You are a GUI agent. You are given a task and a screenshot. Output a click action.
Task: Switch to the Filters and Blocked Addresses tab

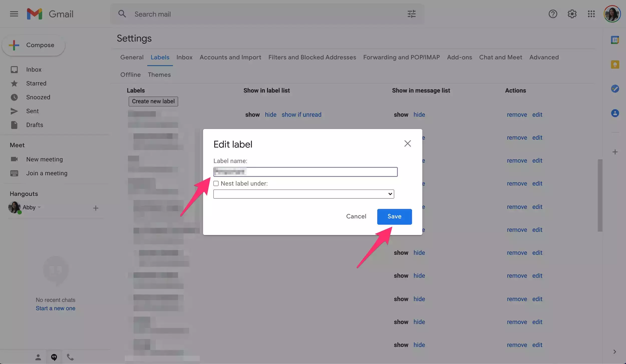tap(312, 57)
